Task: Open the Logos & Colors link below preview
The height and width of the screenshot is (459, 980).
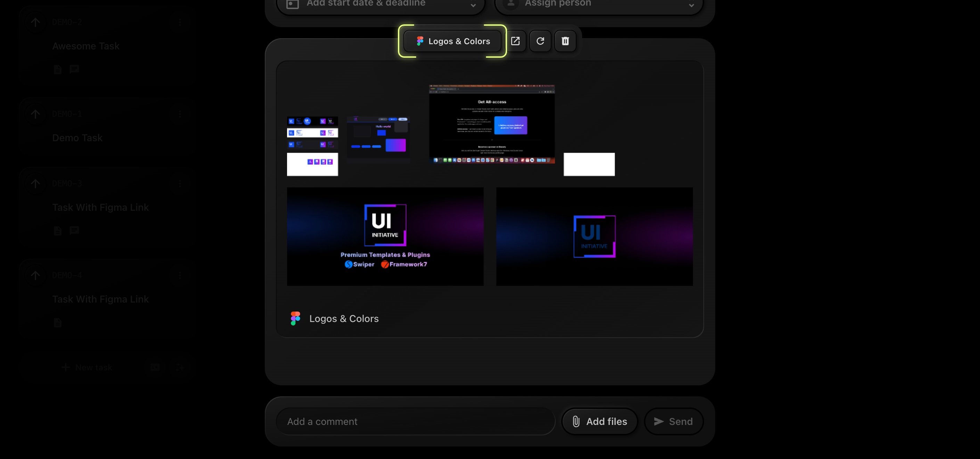Action: click(344, 319)
